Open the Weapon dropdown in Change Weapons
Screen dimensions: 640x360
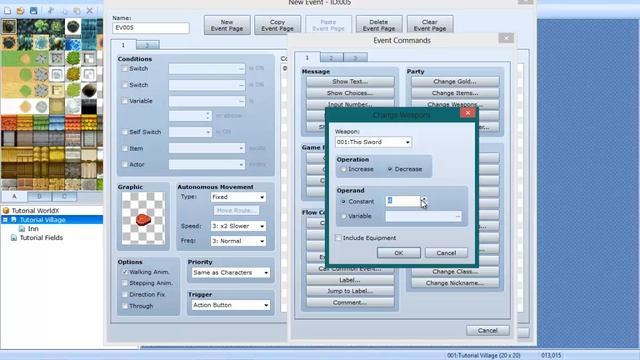pos(373,142)
